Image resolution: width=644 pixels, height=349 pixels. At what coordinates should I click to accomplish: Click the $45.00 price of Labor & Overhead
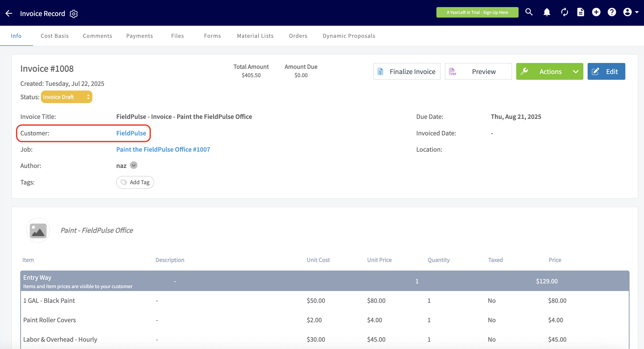coord(557,339)
